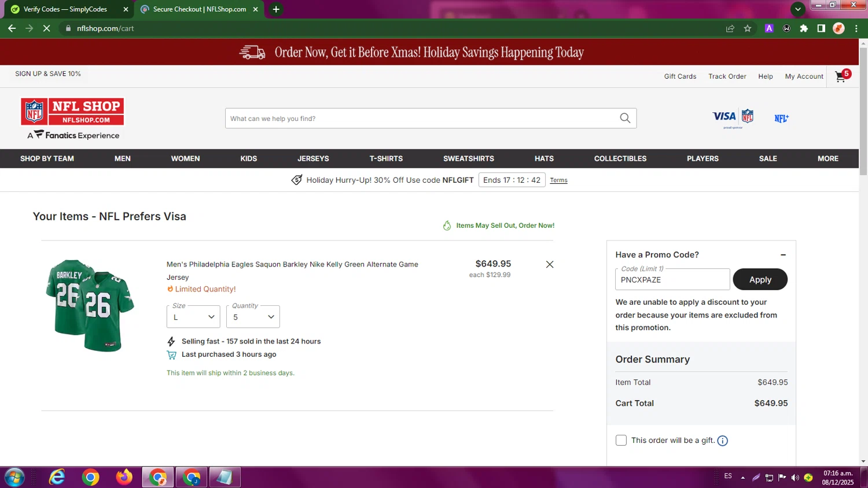Open the WOMEN menu
Screen dimensions: 868x488
pos(185,158)
